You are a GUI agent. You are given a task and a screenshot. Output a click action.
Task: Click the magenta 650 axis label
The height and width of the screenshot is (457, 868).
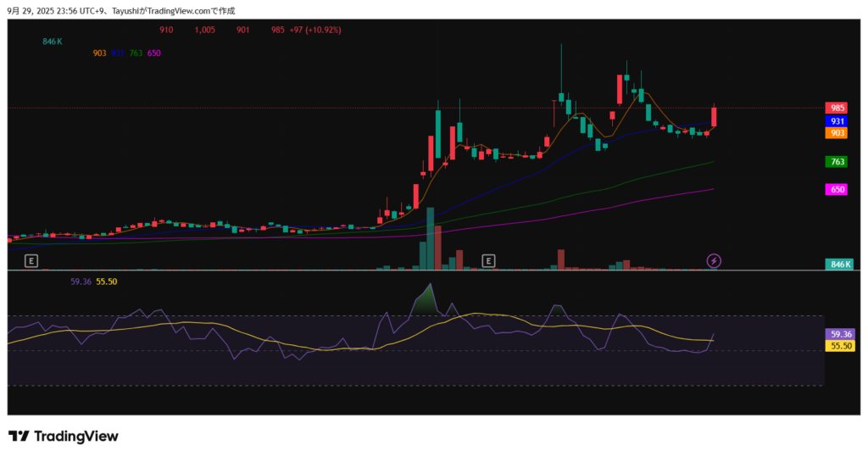pos(837,190)
